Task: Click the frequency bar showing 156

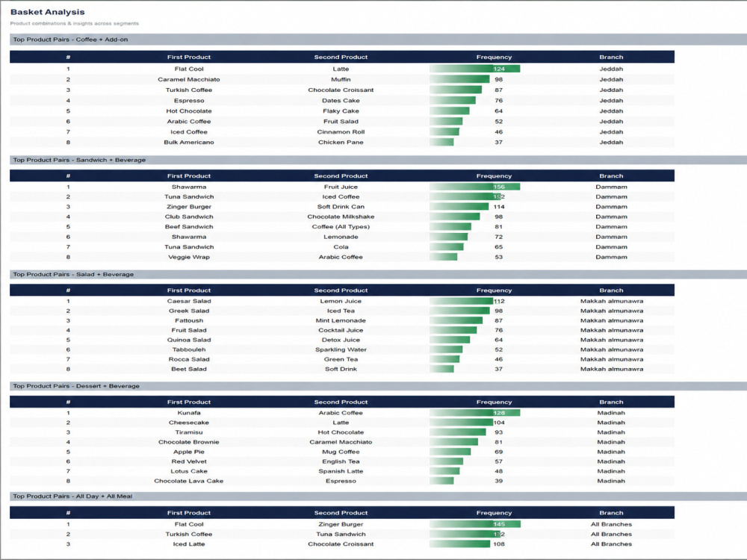Action: pyautogui.click(x=474, y=187)
